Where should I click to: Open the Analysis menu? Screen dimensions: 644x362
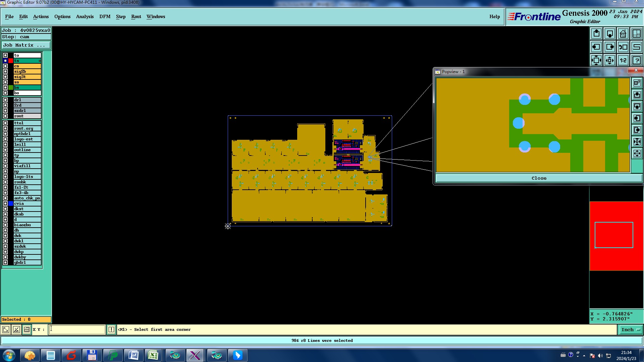point(85,16)
